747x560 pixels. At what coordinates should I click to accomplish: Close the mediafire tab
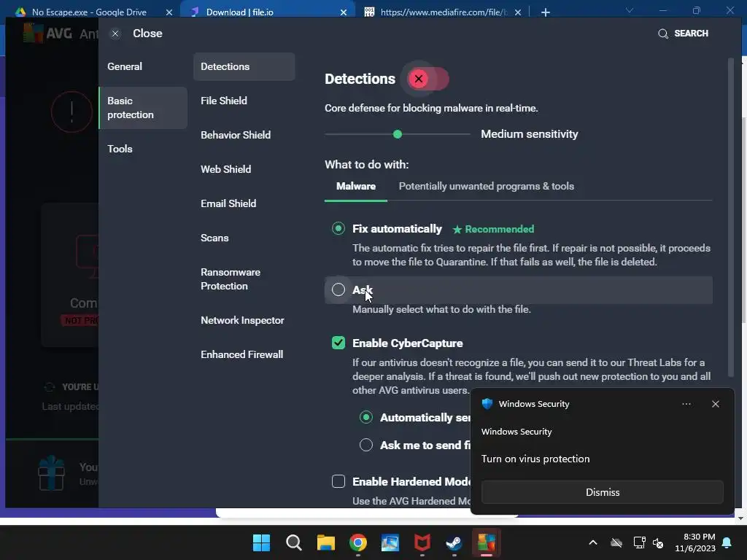pos(518,12)
